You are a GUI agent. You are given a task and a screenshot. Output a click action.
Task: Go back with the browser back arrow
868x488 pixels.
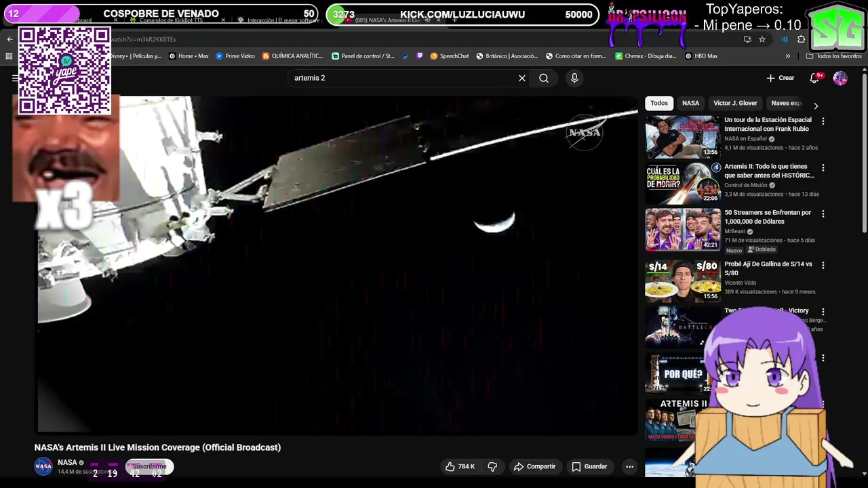pos(9,39)
